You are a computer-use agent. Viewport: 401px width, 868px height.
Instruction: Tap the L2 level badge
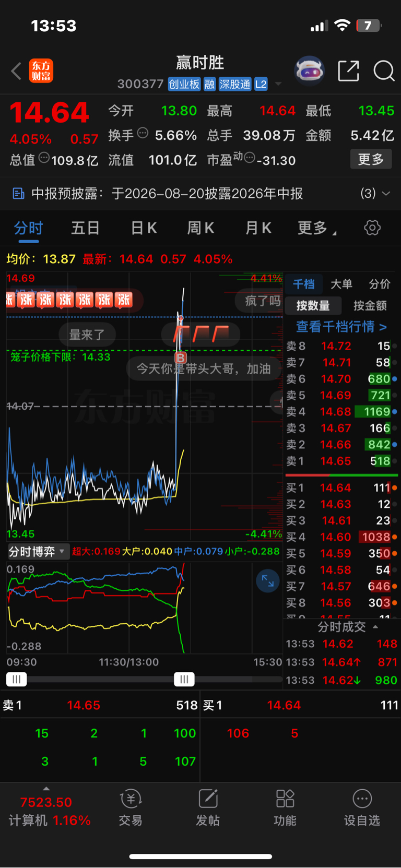click(x=261, y=84)
